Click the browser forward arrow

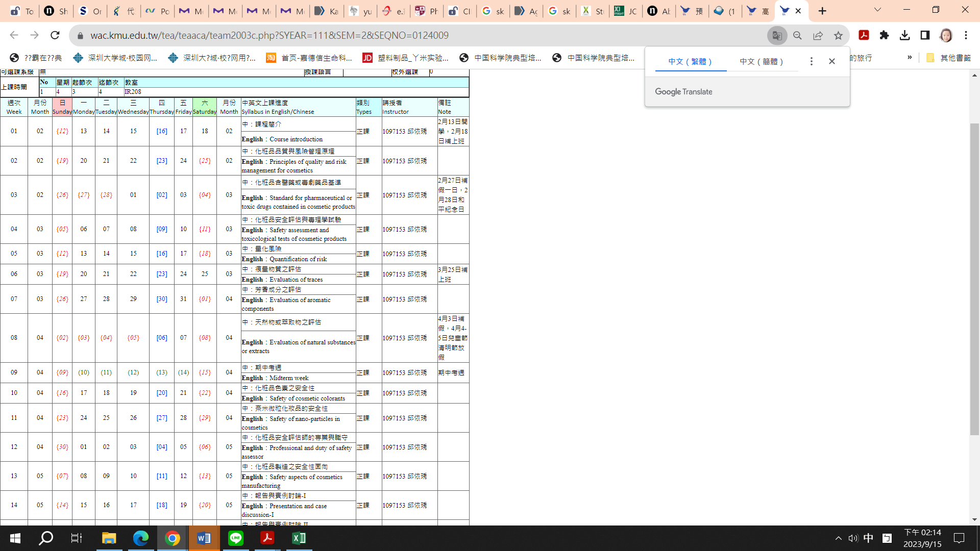[x=34, y=35]
